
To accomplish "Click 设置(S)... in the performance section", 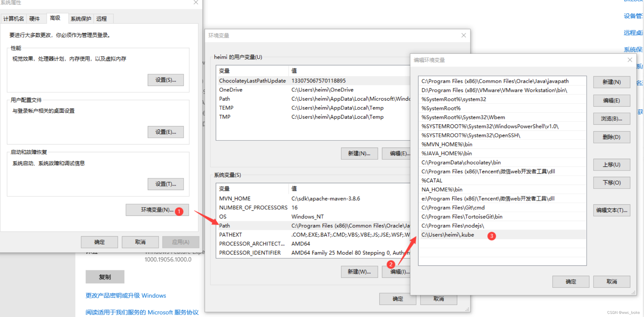I will [166, 80].
